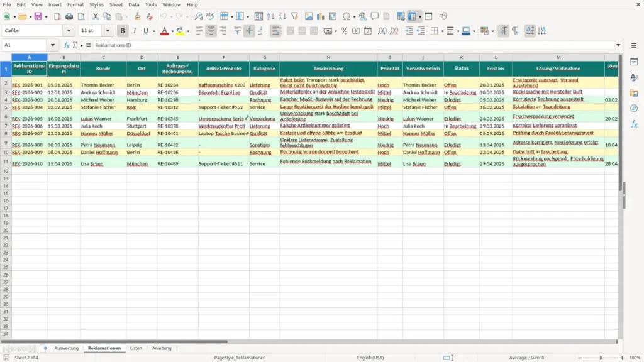Image resolution: width=644 pixels, height=362 pixels.
Task: Expand the Name Box dropdown
Action: click(x=53, y=45)
